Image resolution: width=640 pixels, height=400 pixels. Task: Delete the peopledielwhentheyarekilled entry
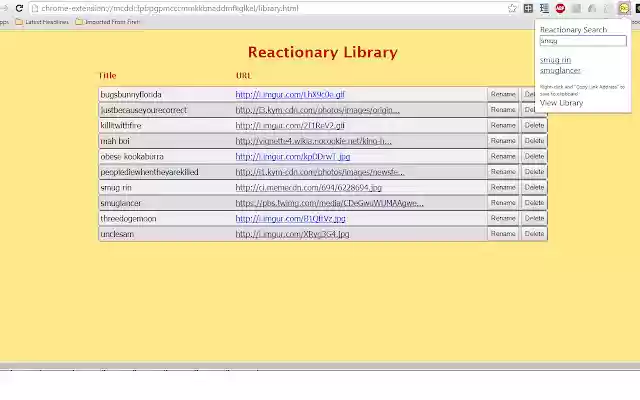534,172
